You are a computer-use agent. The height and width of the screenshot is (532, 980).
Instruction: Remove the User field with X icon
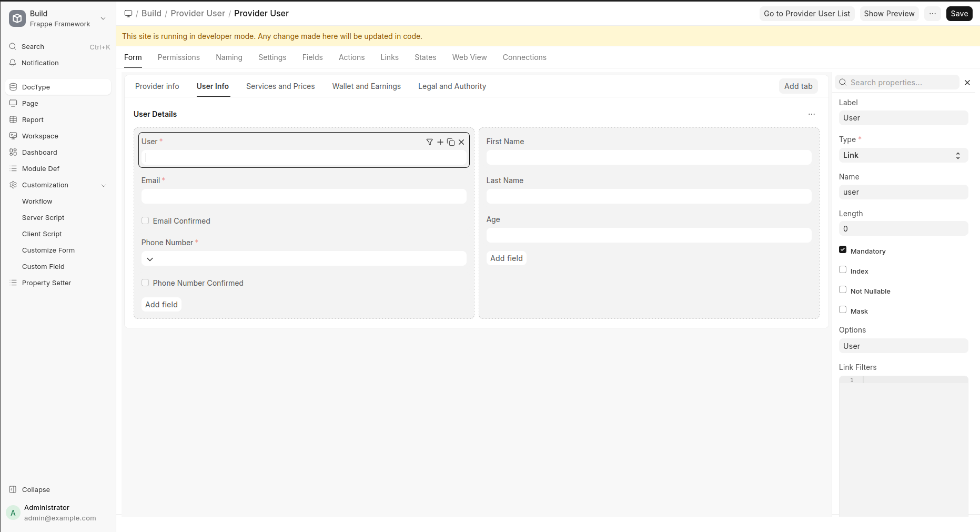pos(461,142)
